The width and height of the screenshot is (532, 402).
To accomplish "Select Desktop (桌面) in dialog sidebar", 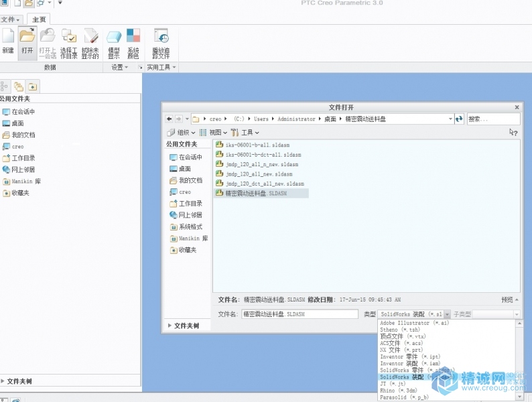I will pos(180,169).
